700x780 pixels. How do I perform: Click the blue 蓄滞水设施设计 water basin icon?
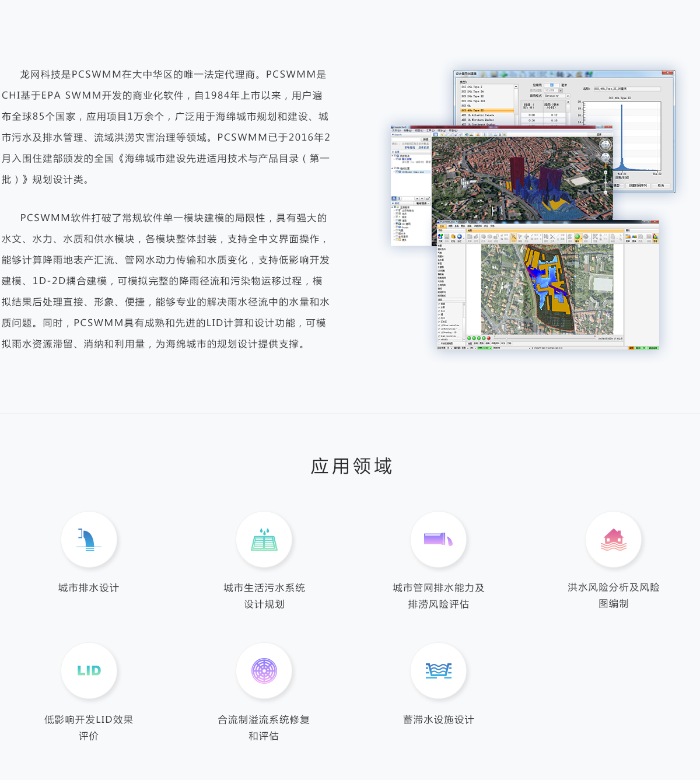coord(439,671)
